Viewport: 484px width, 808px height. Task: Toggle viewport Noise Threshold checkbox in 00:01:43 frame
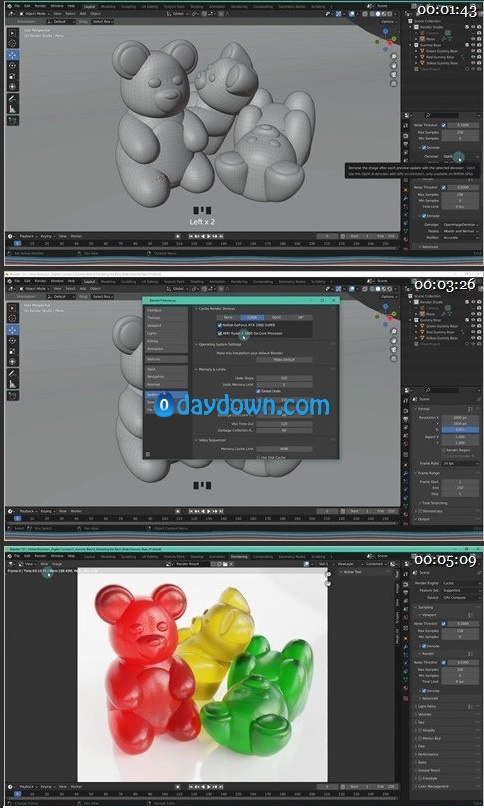443,125
